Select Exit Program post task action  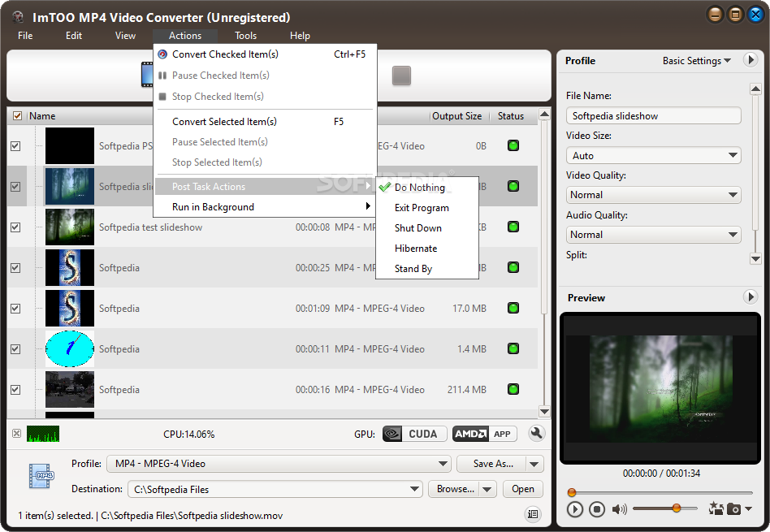[x=427, y=208]
